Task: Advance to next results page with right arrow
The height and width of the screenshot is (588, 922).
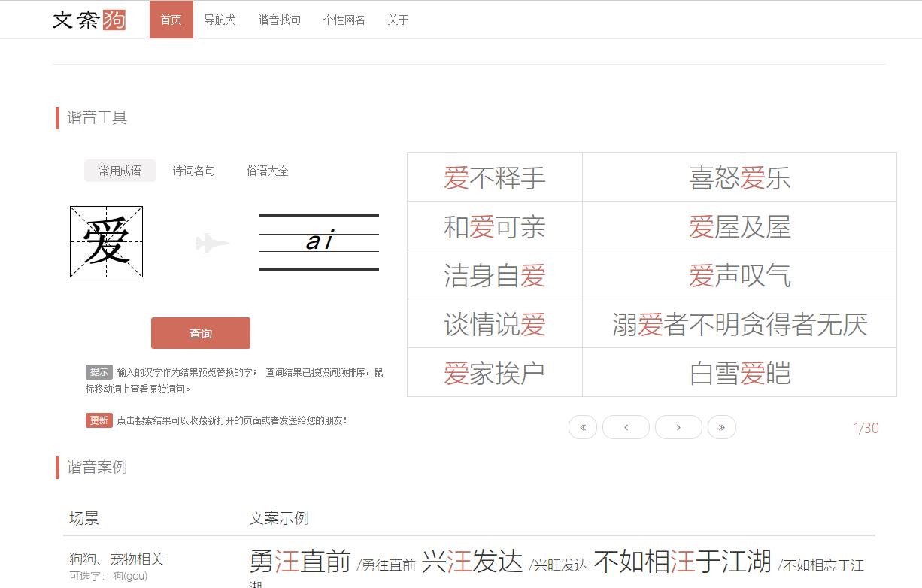Action: pos(678,426)
